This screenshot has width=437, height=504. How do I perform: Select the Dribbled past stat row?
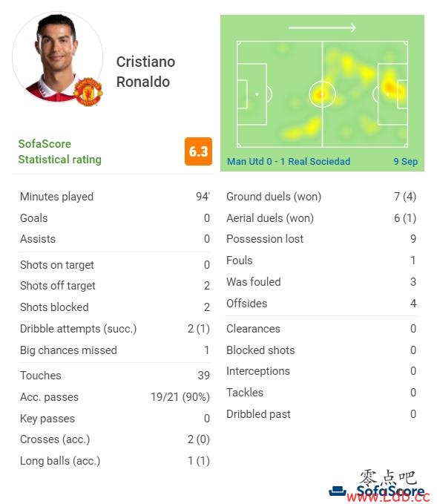321,413
